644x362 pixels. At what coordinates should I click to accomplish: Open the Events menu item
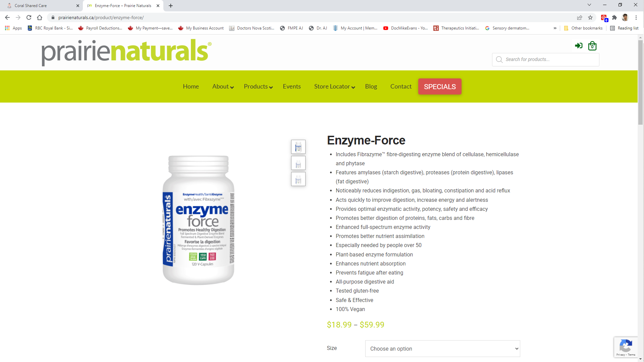click(x=291, y=86)
